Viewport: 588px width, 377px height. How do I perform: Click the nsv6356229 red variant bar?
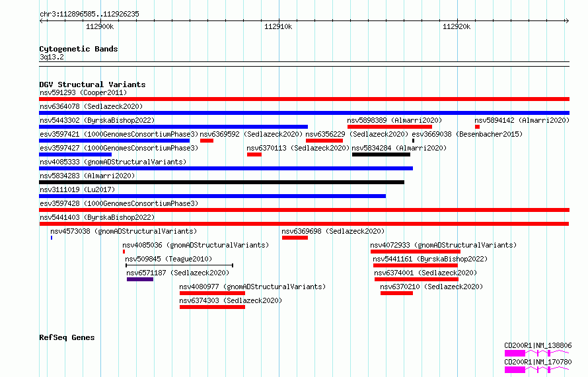click(x=324, y=141)
